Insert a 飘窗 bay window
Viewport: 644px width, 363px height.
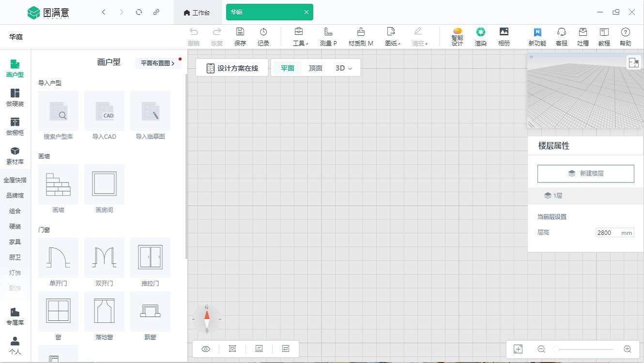point(150,311)
